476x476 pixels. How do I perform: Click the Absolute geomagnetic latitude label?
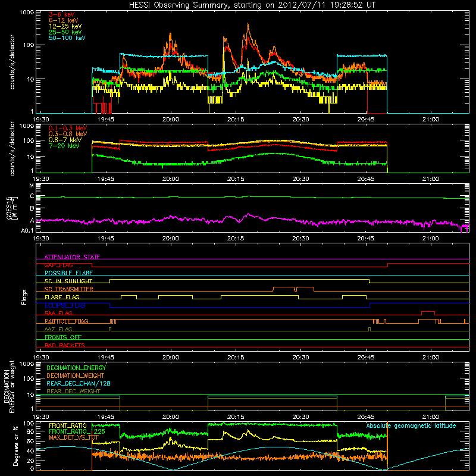411,425
